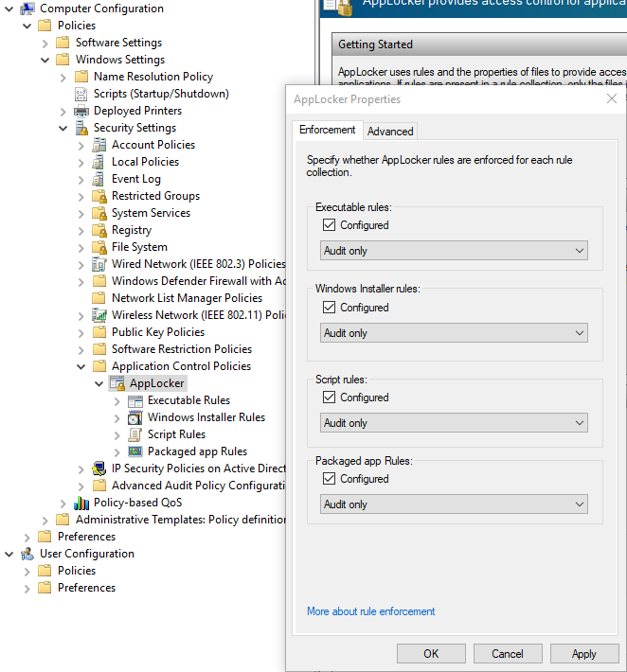Click the Windows Installer Rules icon

click(135, 417)
